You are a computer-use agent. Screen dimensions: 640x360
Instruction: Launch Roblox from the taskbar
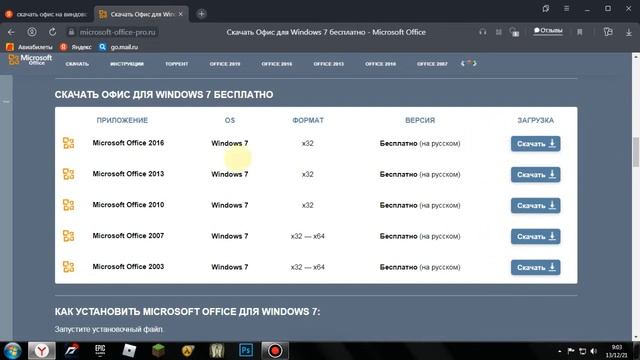129,351
